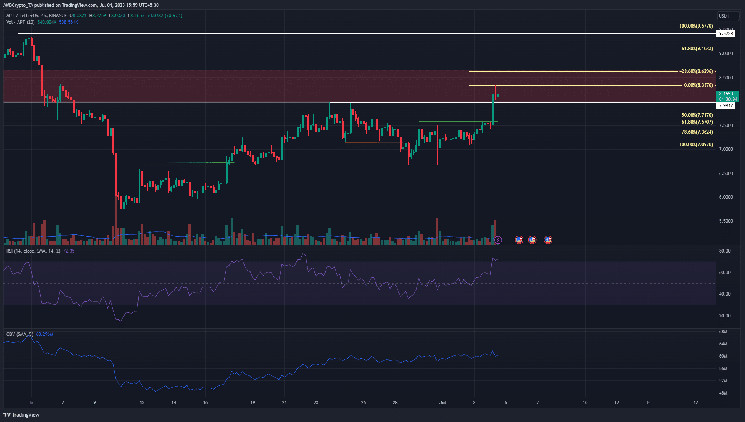
Task: Select the RSI indicator legend label
Action: pos(40,253)
